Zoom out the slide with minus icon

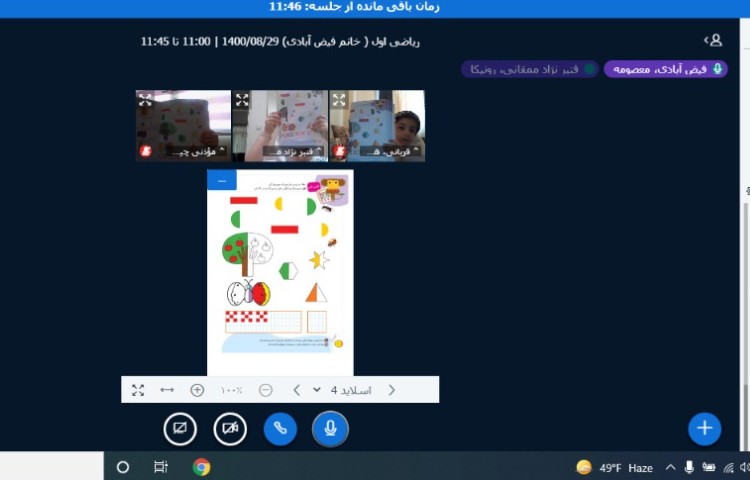[x=265, y=390]
